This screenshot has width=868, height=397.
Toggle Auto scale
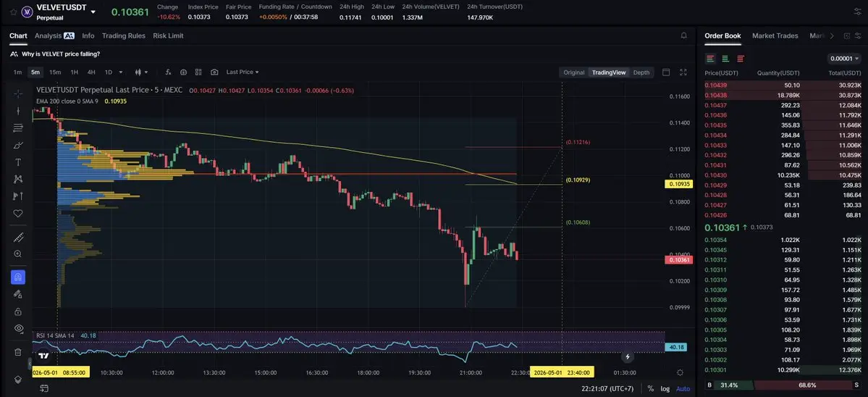click(683, 389)
